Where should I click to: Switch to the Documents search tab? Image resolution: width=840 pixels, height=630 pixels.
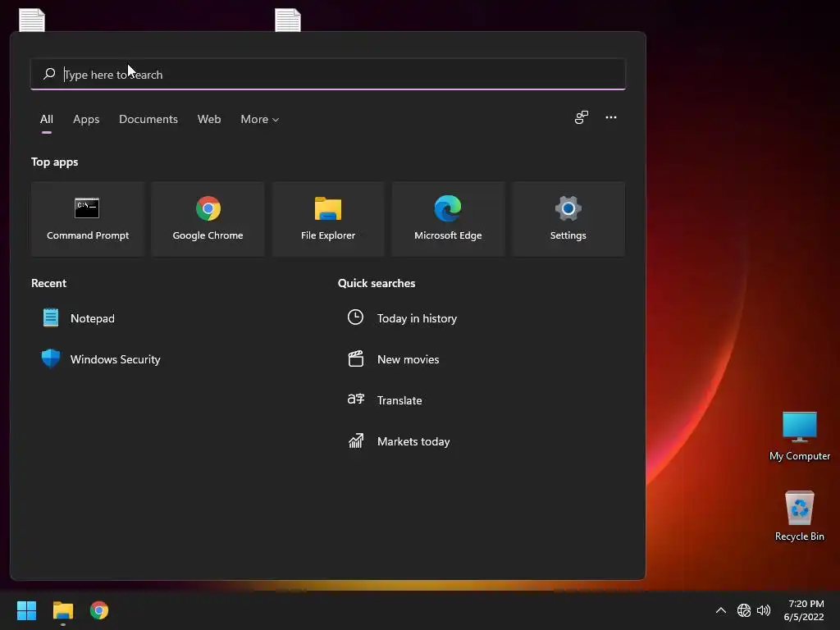click(x=148, y=119)
